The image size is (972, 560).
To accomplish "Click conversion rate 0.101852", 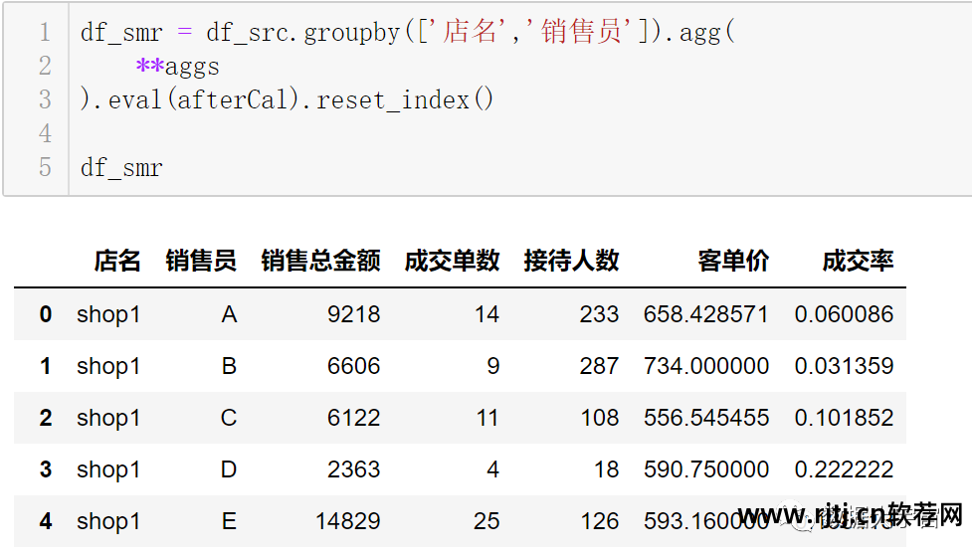I will 844,418.
